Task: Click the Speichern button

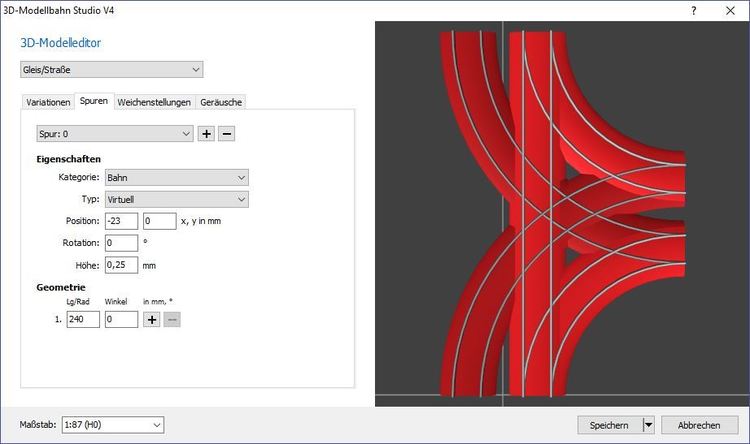Action: coord(610,425)
